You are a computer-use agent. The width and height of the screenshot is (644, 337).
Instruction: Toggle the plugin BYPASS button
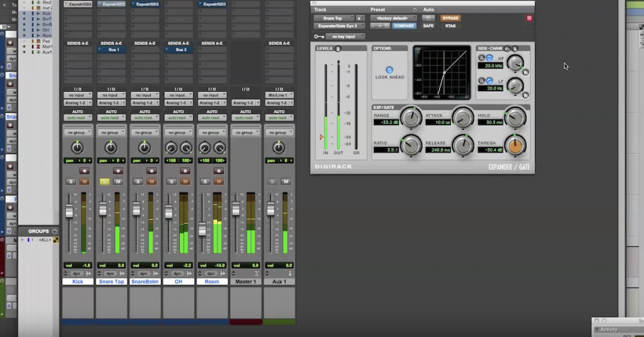coord(450,18)
